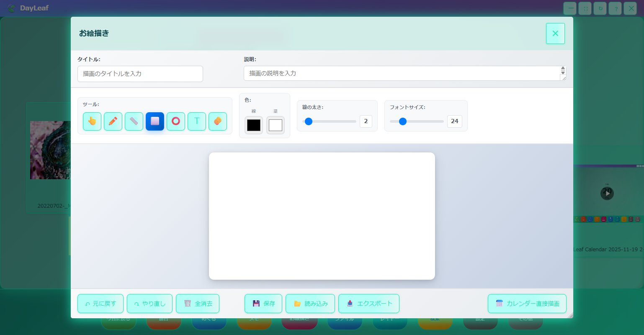Open the white fill color swatch
644x335 pixels.
click(x=276, y=125)
